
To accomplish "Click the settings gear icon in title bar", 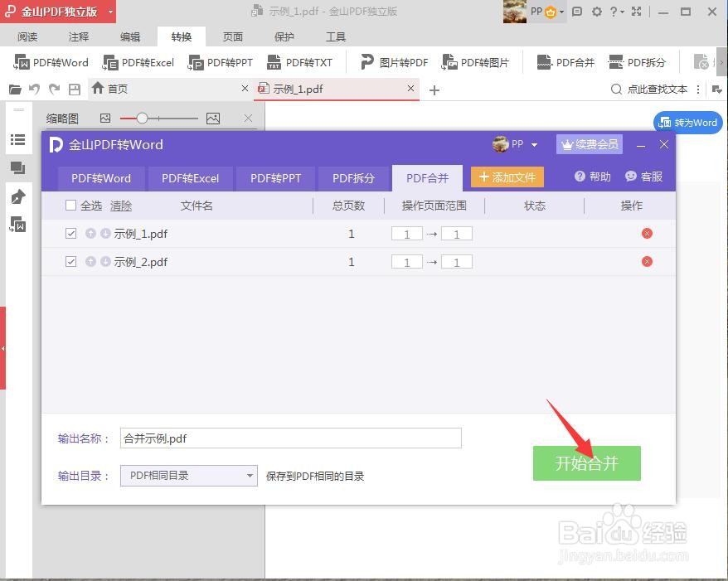I will [597, 12].
